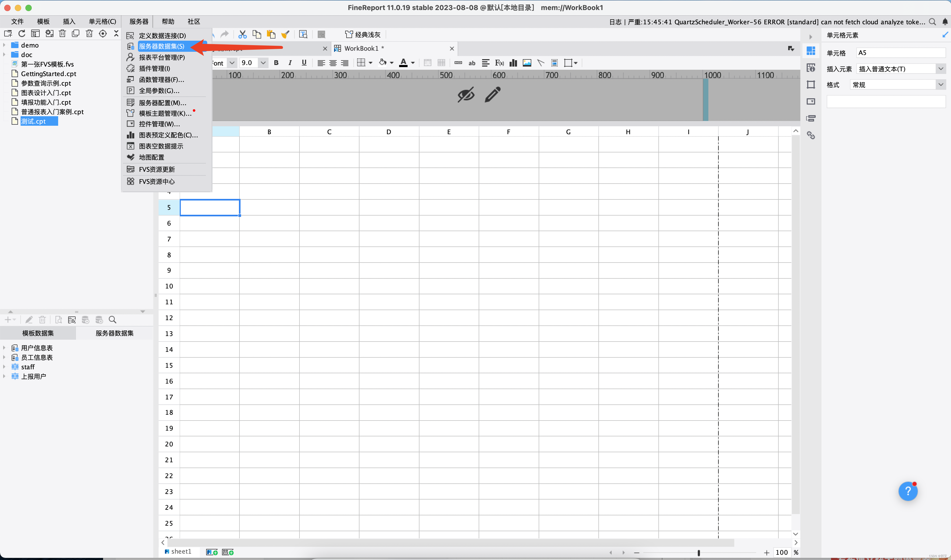Click the search magnifier in dataset toolbar
The image size is (951, 560).
[x=113, y=320]
